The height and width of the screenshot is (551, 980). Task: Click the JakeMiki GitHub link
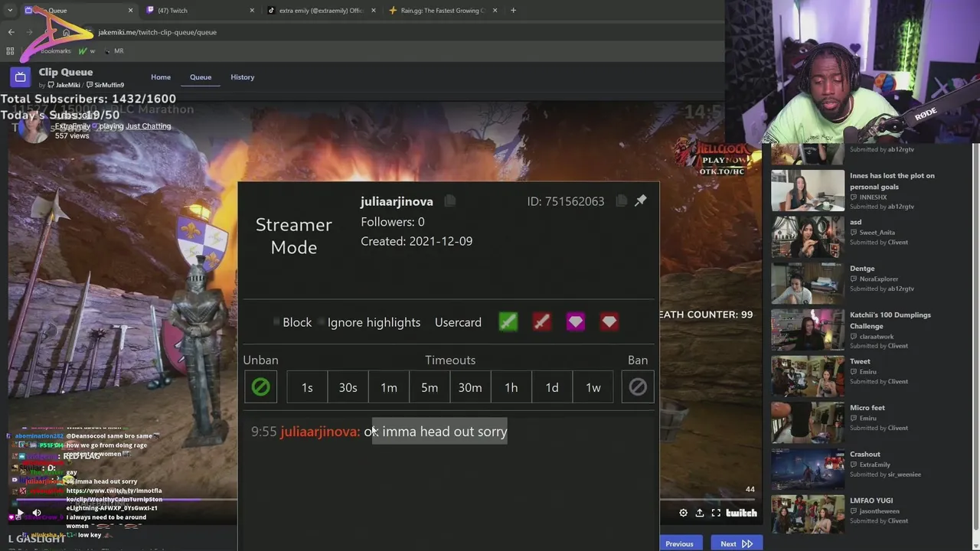[x=64, y=85]
